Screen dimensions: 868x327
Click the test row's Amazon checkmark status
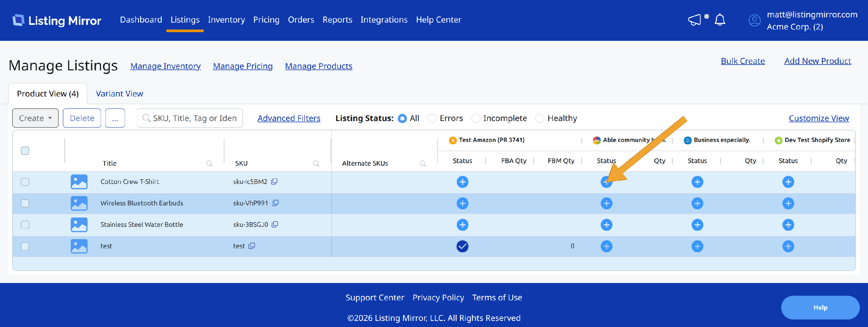point(462,246)
